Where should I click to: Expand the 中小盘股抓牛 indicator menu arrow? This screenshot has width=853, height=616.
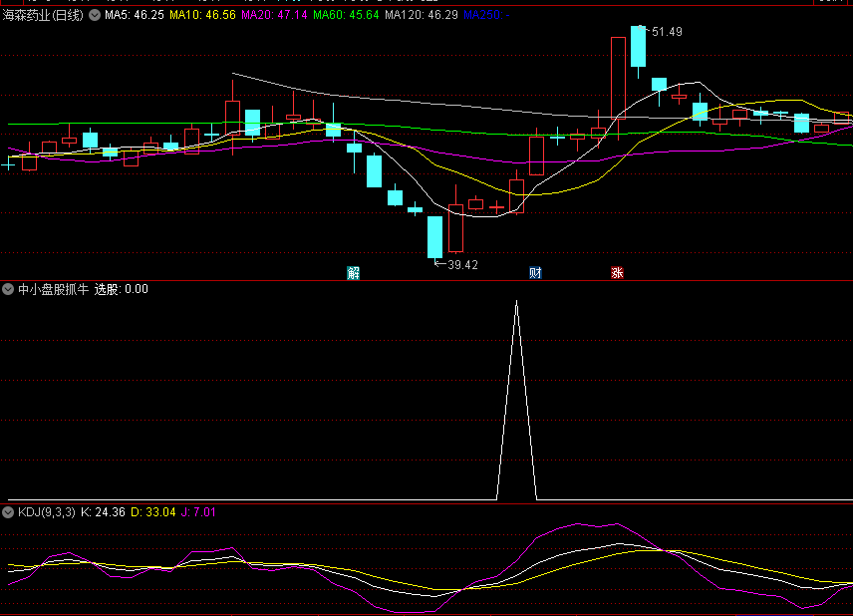pos(8,289)
